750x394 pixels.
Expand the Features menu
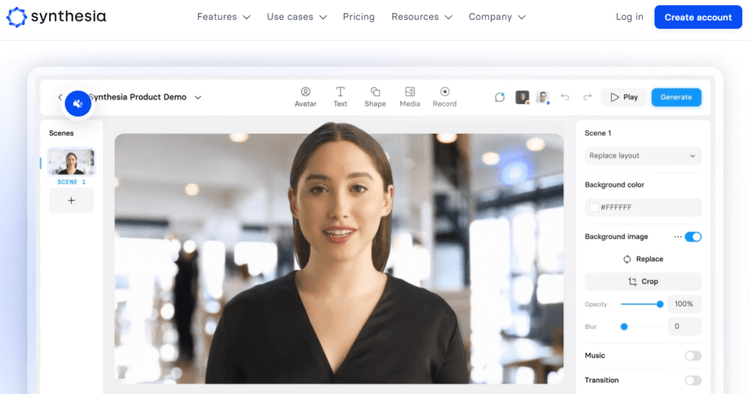point(223,17)
